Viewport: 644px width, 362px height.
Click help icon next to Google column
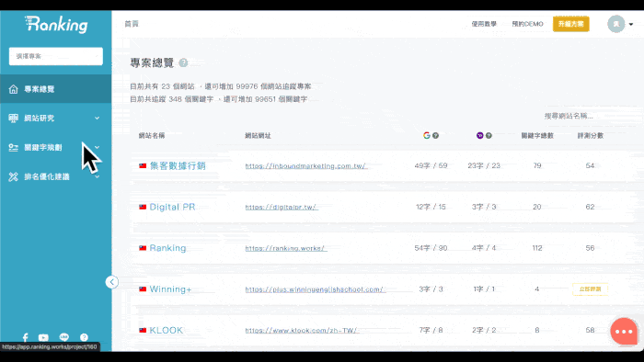(436, 135)
